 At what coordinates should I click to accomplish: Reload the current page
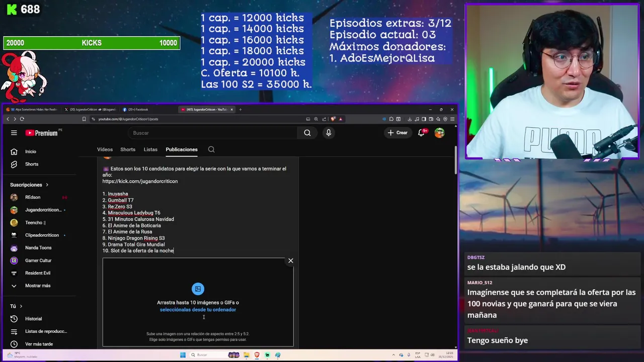point(22,119)
